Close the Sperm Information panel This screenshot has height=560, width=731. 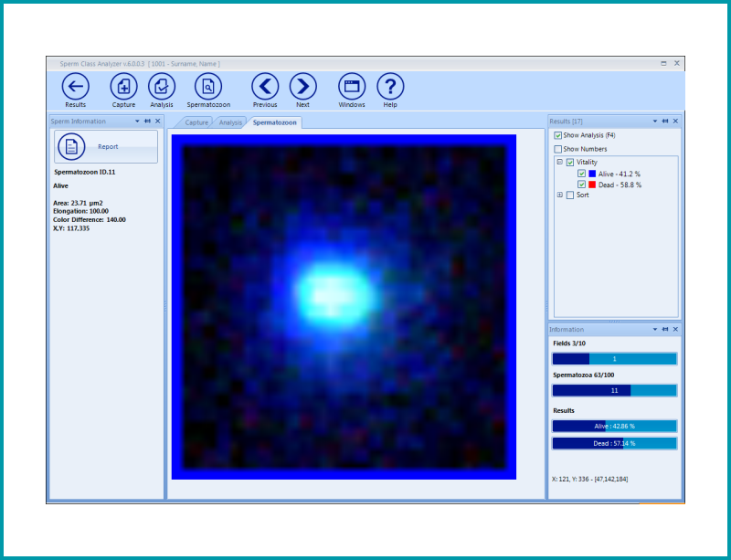pyautogui.click(x=157, y=122)
